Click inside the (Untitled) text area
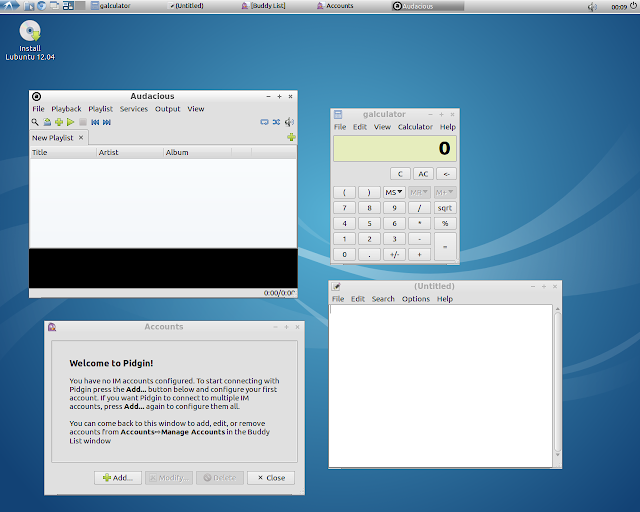Screen dimensions: 640x512 (x=440, y=385)
